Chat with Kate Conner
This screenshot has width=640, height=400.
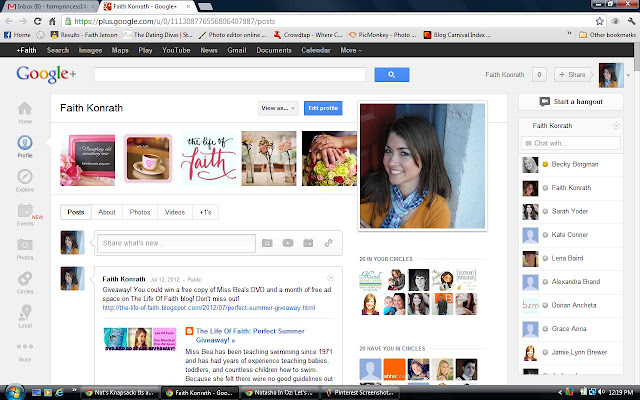(x=571, y=235)
